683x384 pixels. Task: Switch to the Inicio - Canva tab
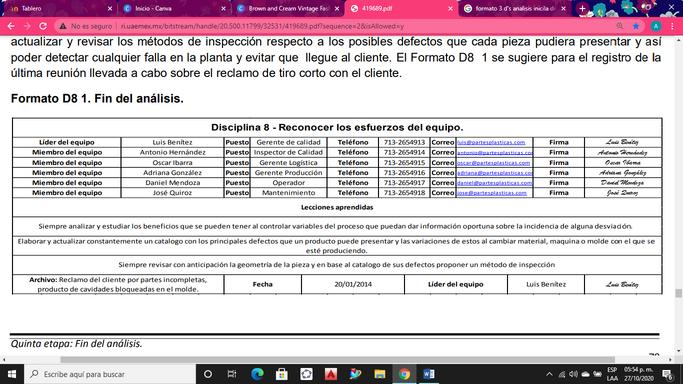174,8
